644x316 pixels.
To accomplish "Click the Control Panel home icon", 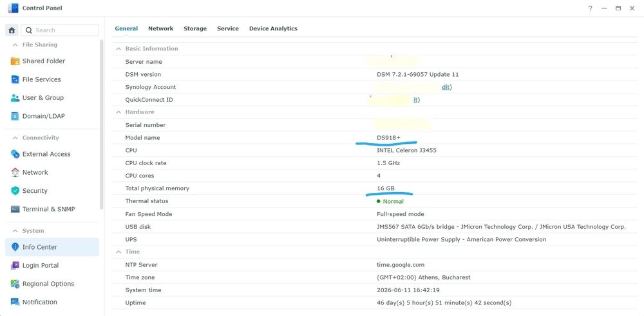I will point(12,30).
